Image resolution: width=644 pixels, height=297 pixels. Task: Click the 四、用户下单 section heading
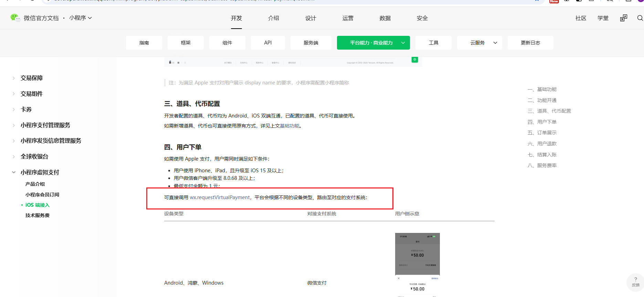183,147
